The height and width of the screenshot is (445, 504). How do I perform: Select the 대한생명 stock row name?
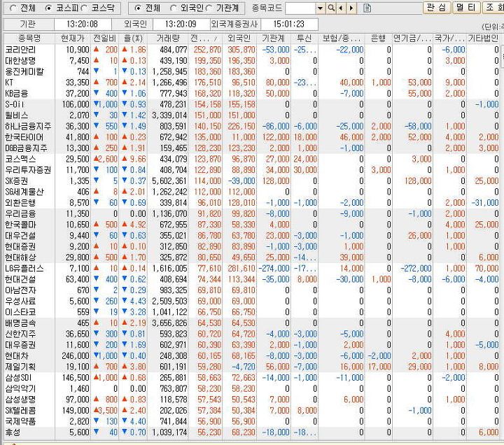click(x=20, y=61)
